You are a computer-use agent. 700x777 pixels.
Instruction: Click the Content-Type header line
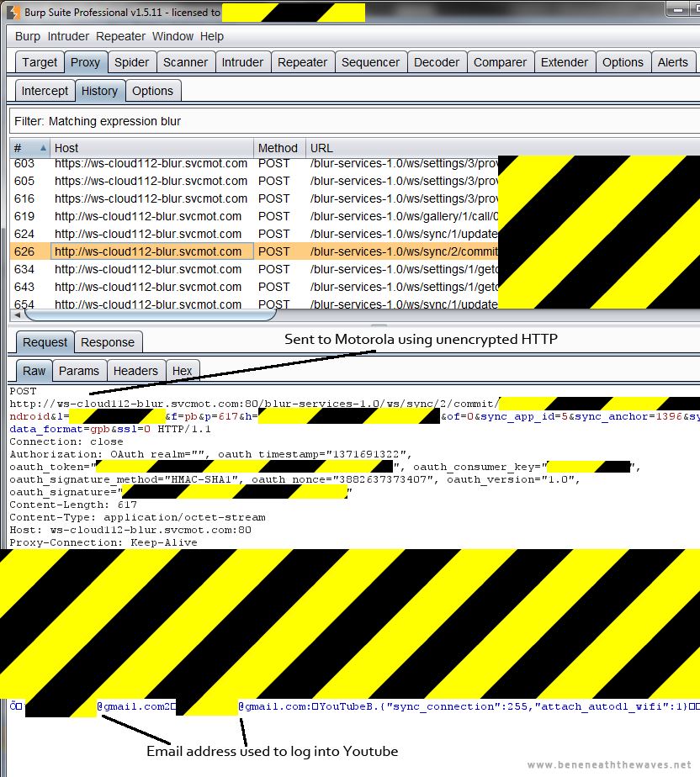click(x=137, y=517)
